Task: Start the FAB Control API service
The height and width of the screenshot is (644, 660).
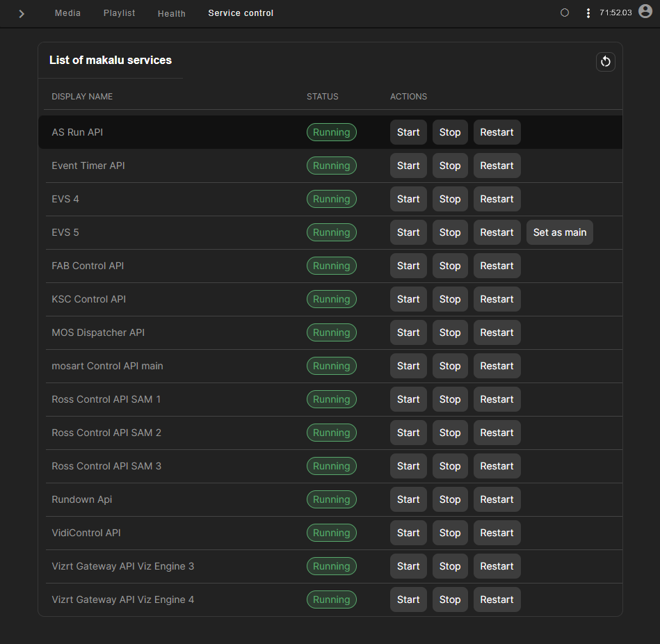Action: coord(408,266)
